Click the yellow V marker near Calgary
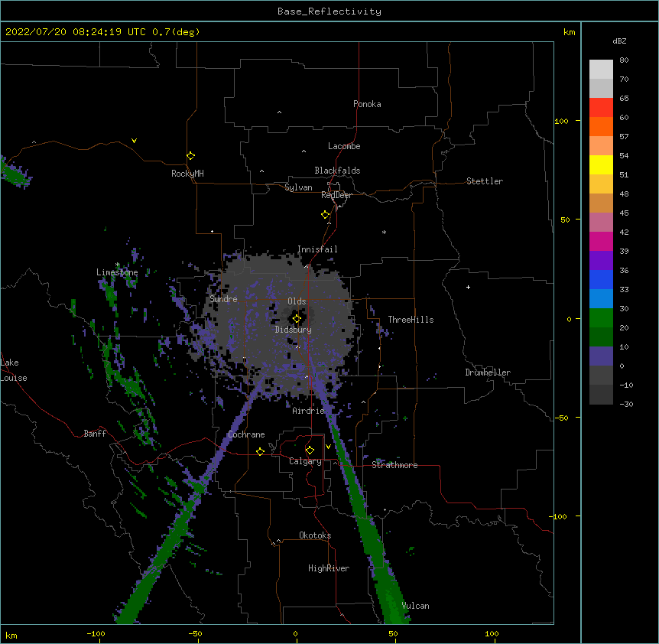Viewport: 659px width, 644px height. [328, 447]
